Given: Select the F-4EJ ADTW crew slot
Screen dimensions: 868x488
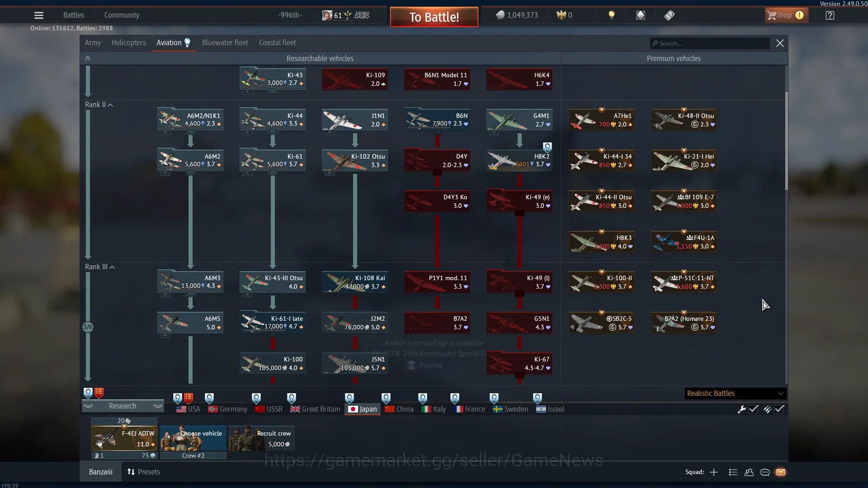Looking at the screenshot, I should pyautogui.click(x=124, y=438).
